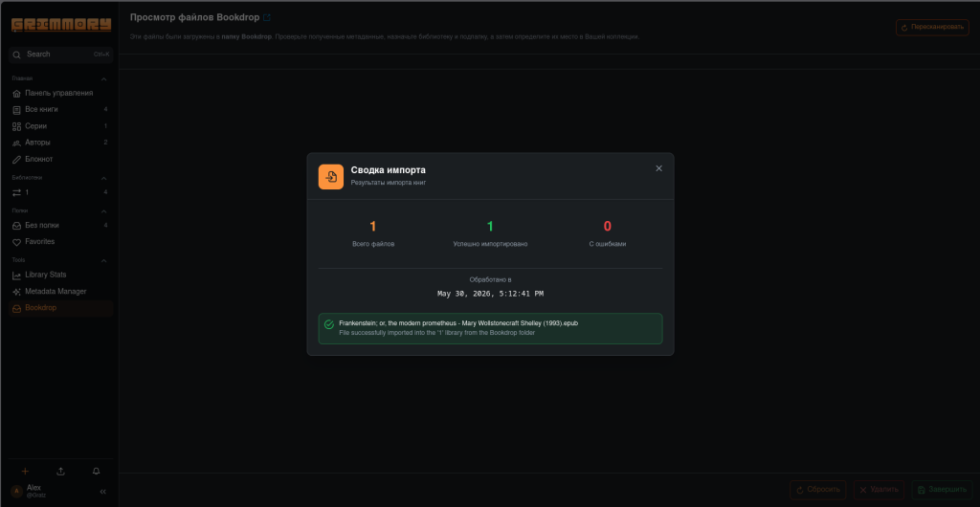Click the Alex user avatar
Image resolution: width=980 pixels, height=507 pixels.
pyautogui.click(x=17, y=492)
